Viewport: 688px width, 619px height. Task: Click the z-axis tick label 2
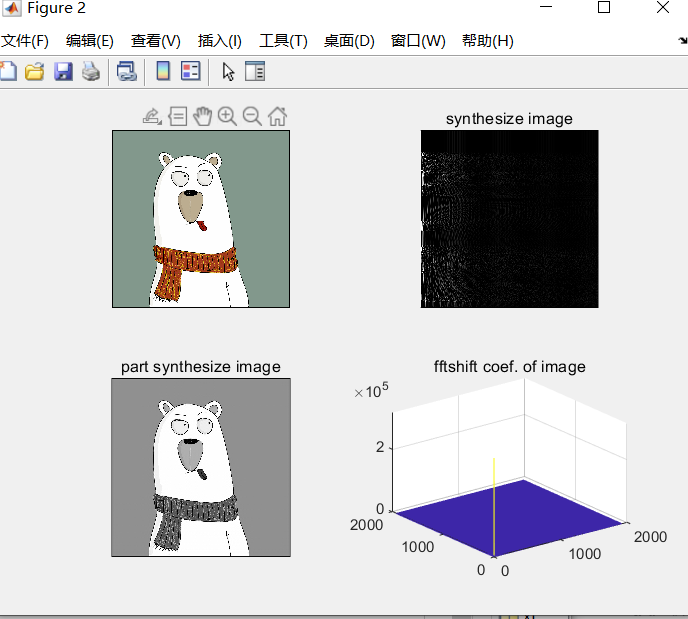coord(380,447)
